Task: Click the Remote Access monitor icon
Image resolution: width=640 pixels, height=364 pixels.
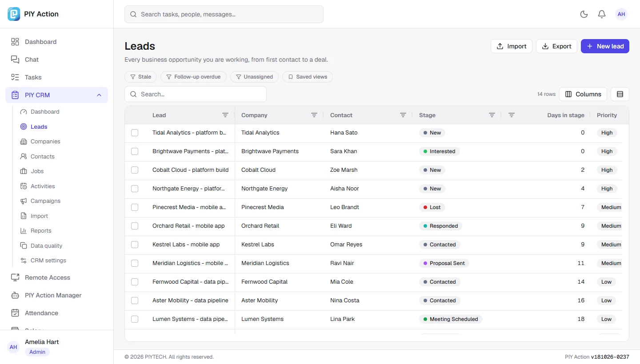Action: pos(15,277)
